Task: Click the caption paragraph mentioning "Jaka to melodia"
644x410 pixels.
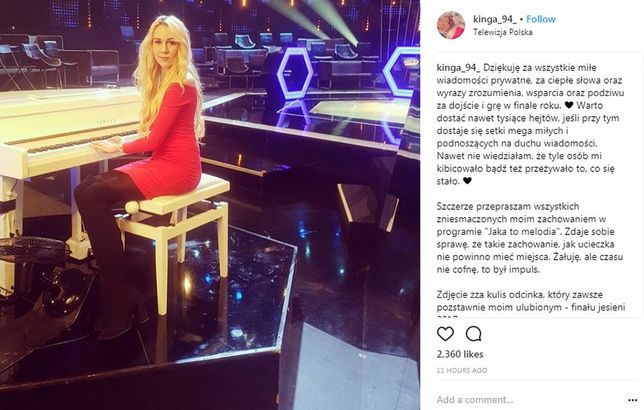Action: 530,238
